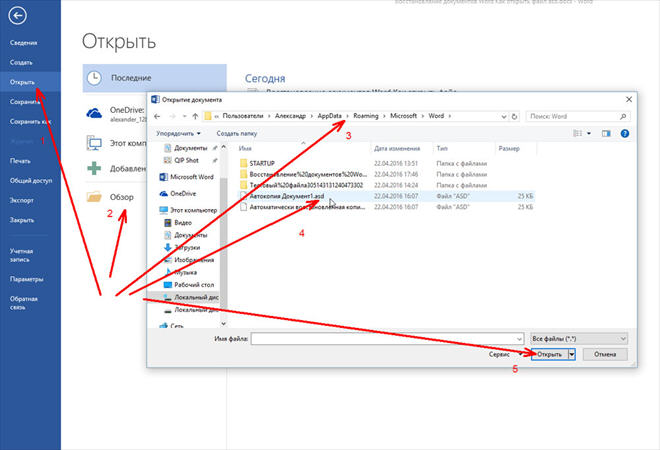Screen dimensions: 660x450
Task: Open Изображения in the navigation tree
Action: click(194, 260)
